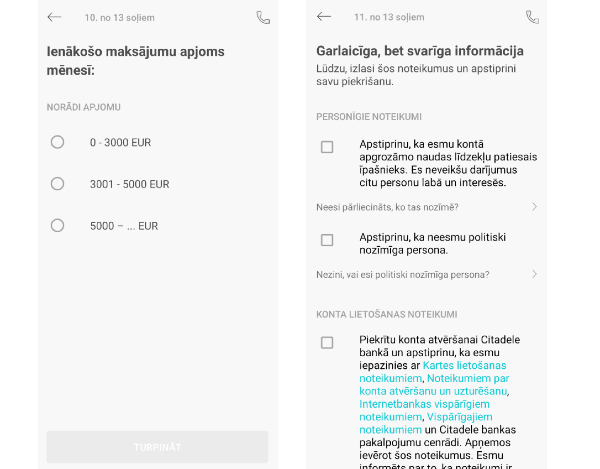Screen dimensions: 600x469
Task: Check the not politically significant person box
Action: point(327,240)
